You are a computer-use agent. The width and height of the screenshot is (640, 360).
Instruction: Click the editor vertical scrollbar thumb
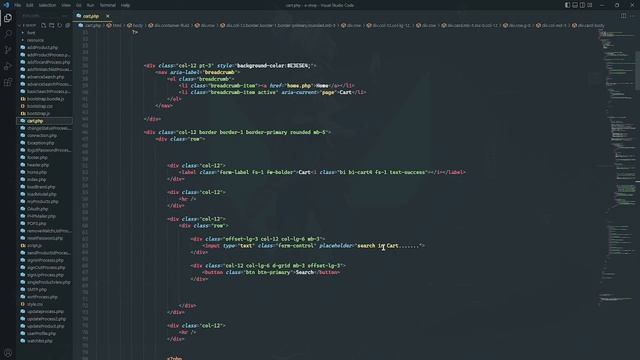coord(638,70)
